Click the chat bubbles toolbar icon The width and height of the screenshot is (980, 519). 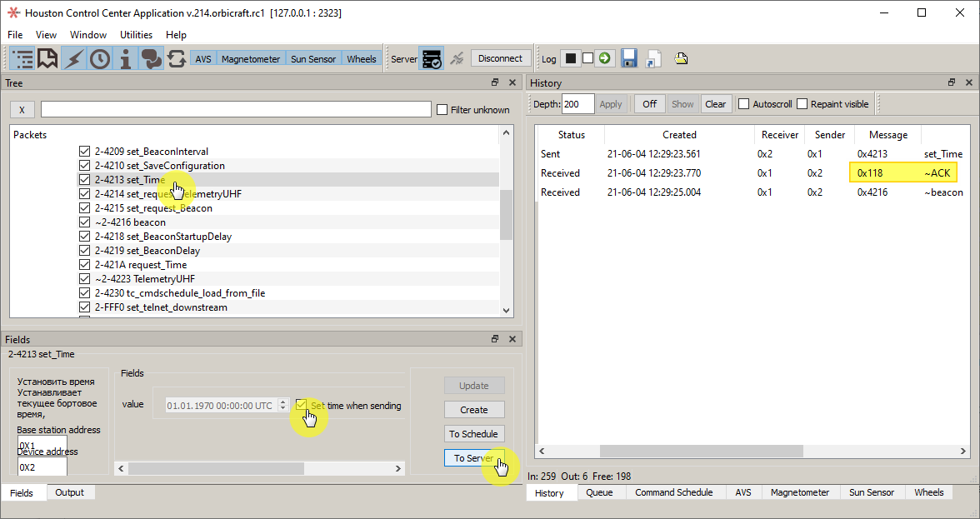point(151,58)
